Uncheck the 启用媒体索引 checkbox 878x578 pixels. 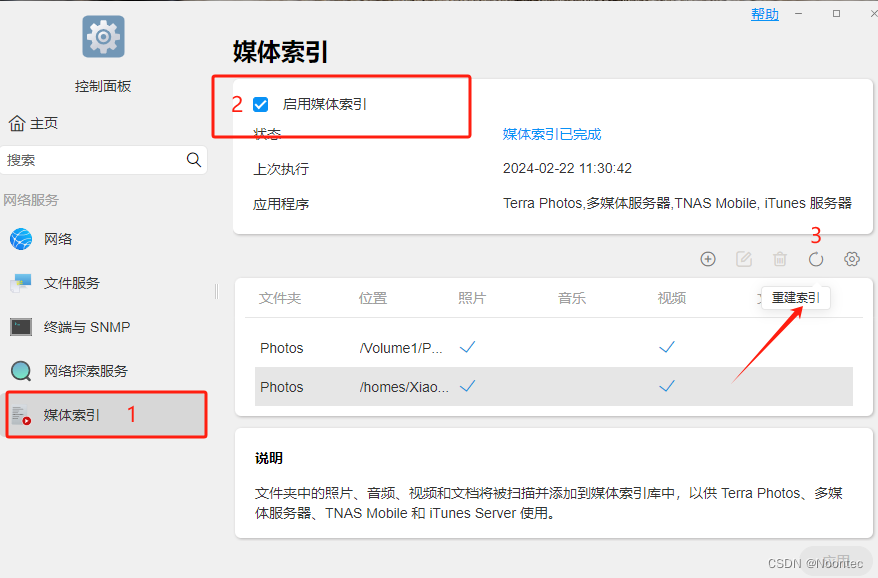tap(261, 103)
